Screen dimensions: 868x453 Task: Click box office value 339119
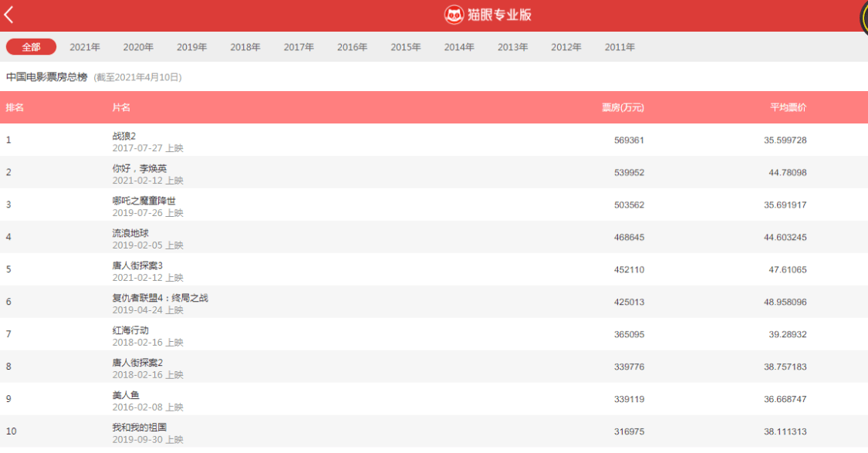629,399
